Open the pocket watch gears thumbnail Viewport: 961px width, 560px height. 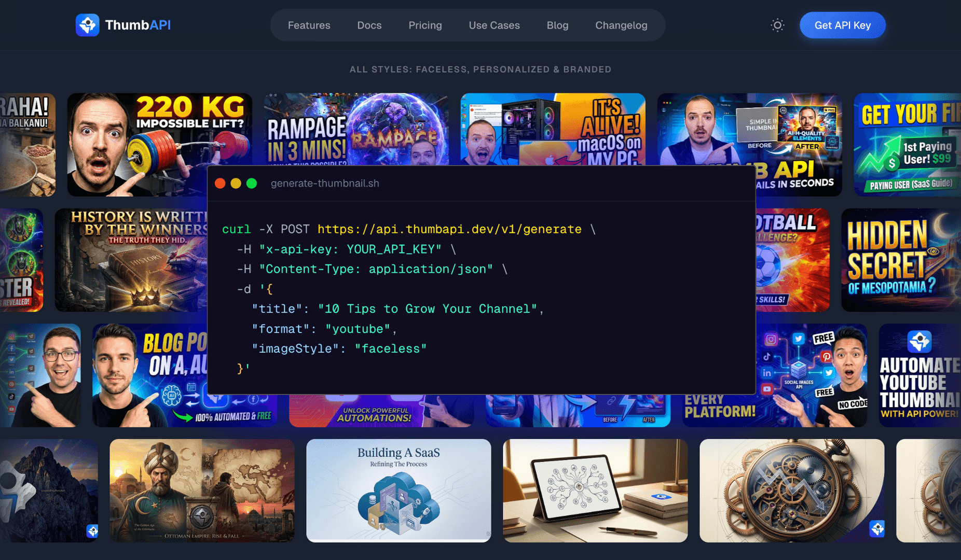click(x=792, y=491)
